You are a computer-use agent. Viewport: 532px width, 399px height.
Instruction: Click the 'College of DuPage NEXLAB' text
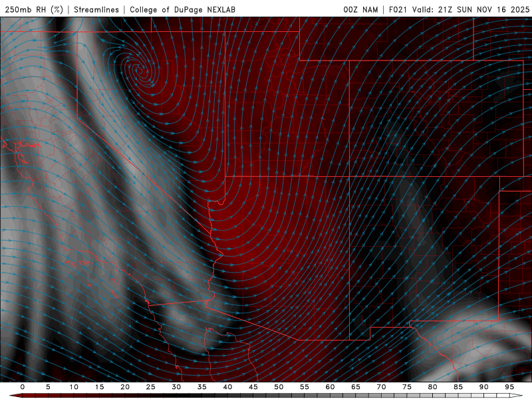pyautogui.click(x=182, y=9)
